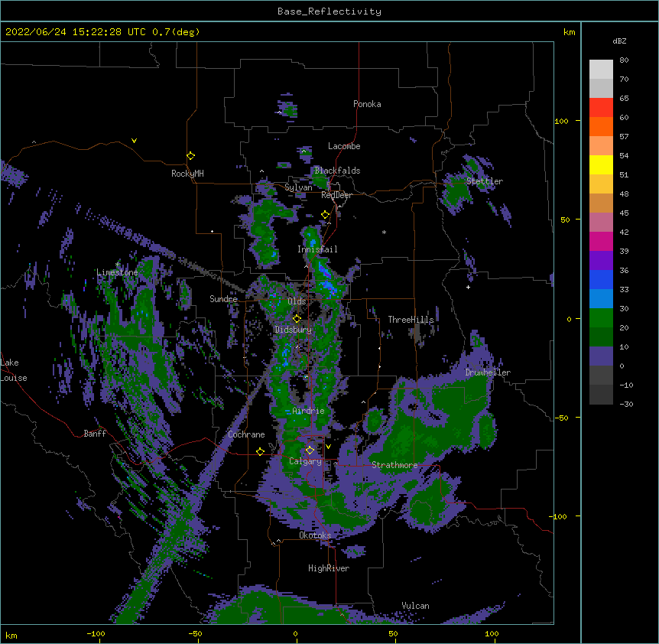659x644 pixels.
Task: Click the 50 tick on bottom axis
Action: pos(393,633)
